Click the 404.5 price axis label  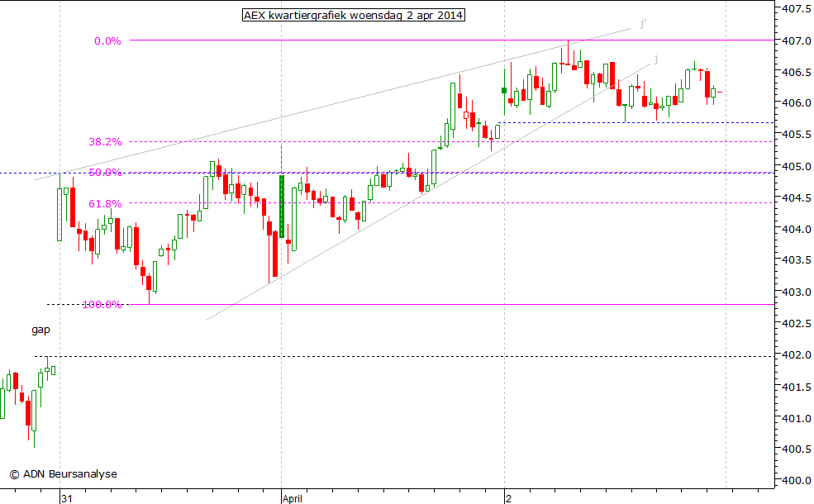pos(797,197)
